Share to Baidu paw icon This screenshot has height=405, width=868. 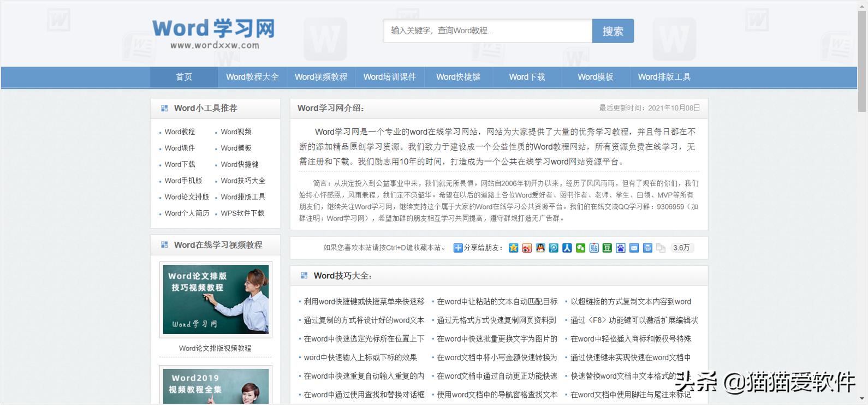[x=621, y=248]
